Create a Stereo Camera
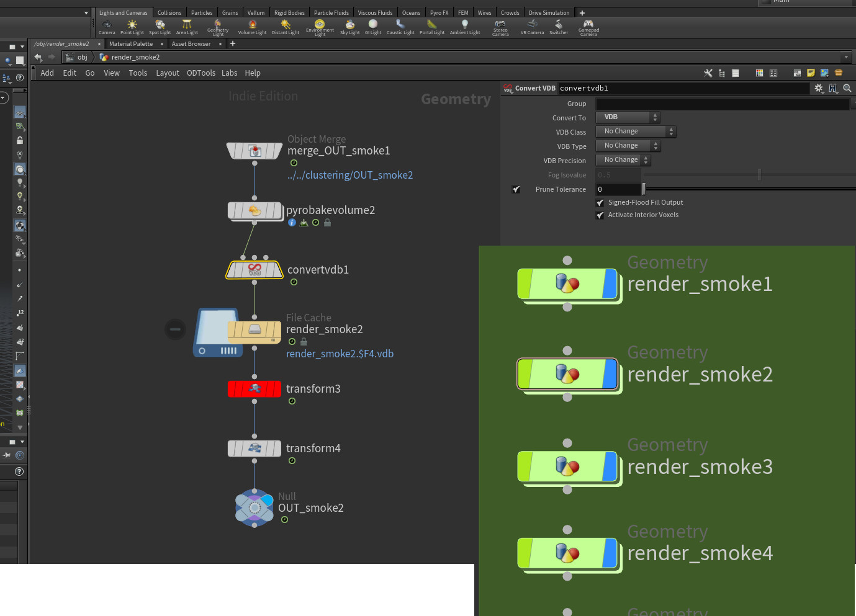This screenshot has height=616, width=856. coord(500,27)
